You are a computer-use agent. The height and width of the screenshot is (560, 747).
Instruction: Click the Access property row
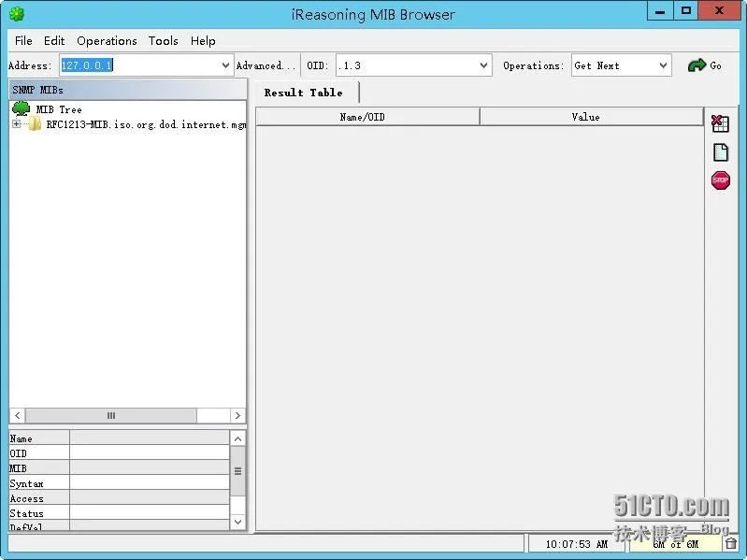click(119, 498)
